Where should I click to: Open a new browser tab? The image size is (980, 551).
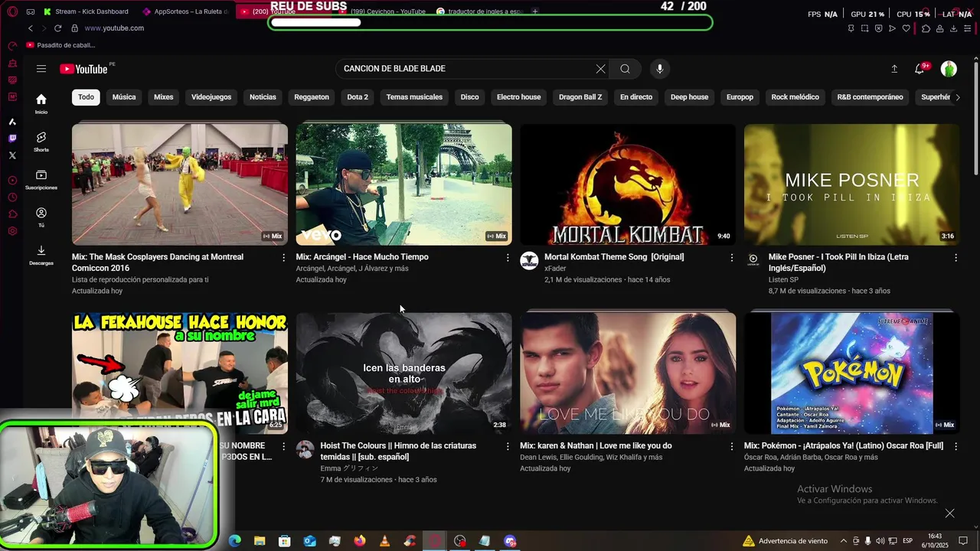tap(535, 11)
